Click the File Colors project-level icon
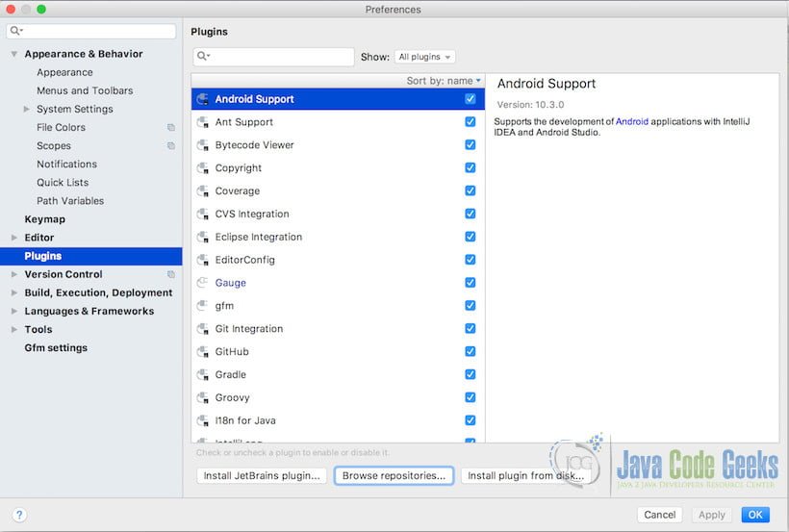The height and width of the screenshot is (532, 789). click(x=171, y=127)
